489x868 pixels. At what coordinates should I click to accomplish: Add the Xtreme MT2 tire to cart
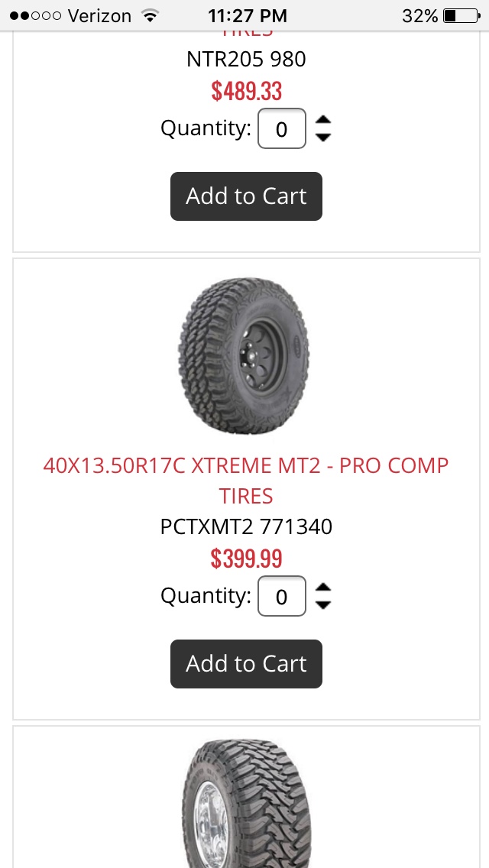246,664
